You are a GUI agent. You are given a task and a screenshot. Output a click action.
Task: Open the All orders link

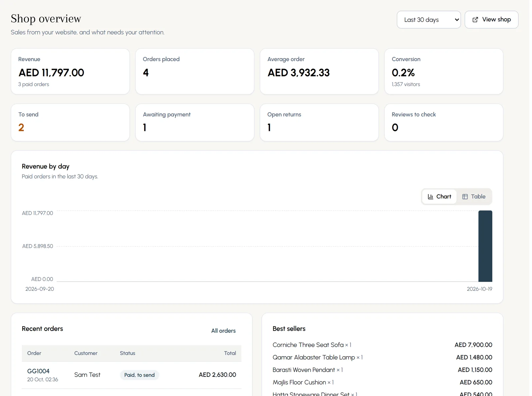pyautogui.click(x=223, y=331)
